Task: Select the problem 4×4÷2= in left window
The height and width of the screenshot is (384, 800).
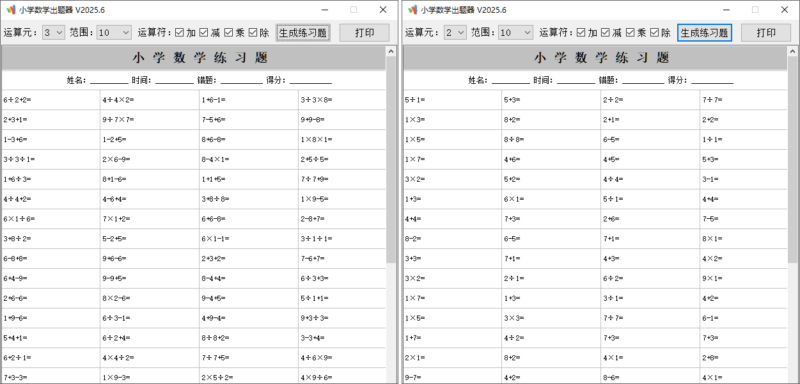Action: tap(118, 357)
